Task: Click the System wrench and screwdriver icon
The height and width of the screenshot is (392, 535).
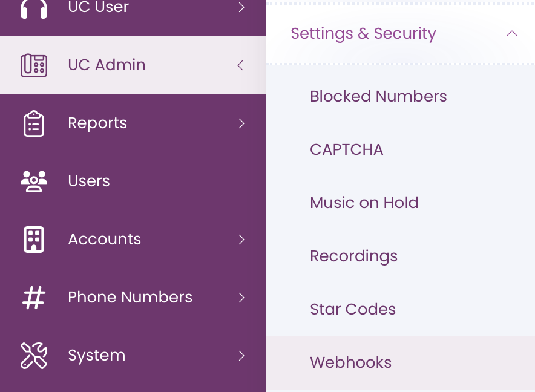Action: coord(34,356)
